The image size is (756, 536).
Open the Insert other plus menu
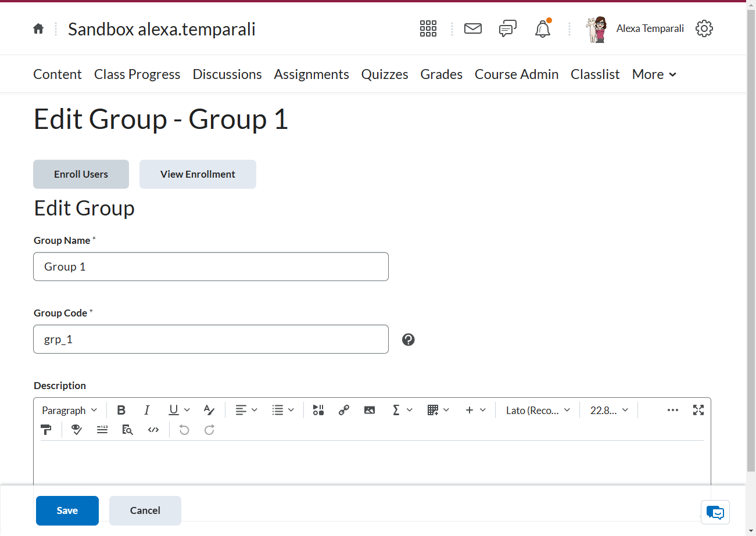(475, 410)
